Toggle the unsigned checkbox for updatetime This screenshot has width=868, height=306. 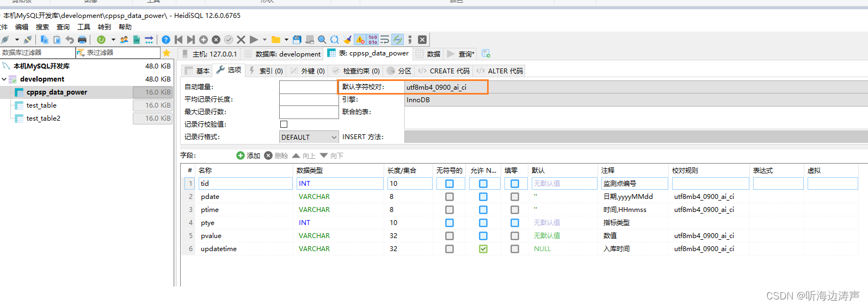(x=450, y=249)
